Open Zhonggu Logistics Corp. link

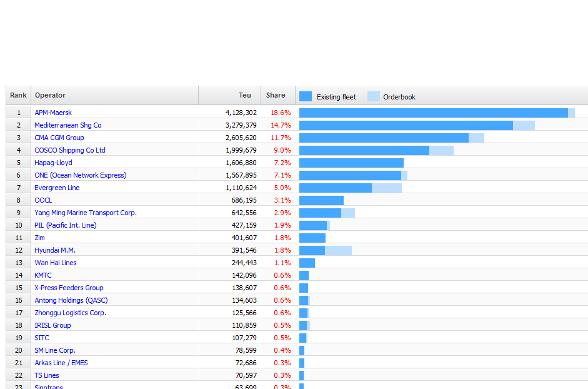70,313
